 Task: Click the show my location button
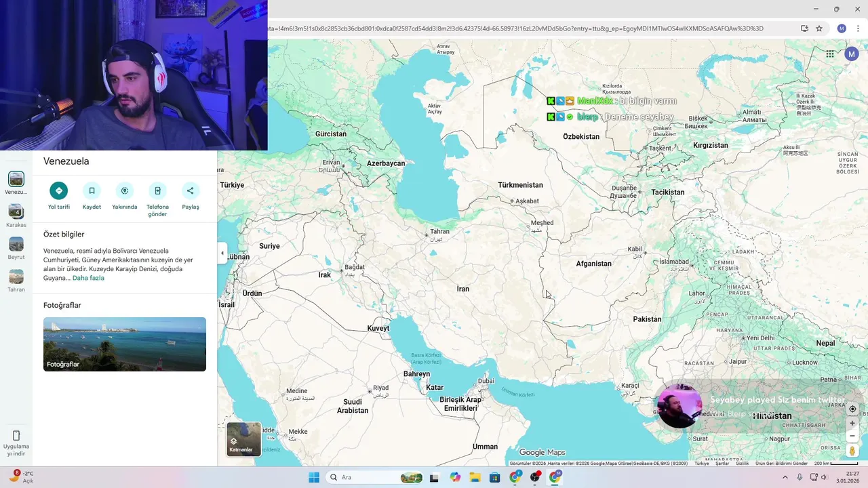(852, 409)
